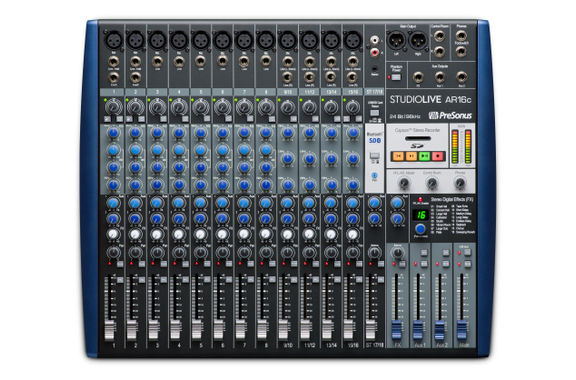Click the blue FX preset select knob

420,229
